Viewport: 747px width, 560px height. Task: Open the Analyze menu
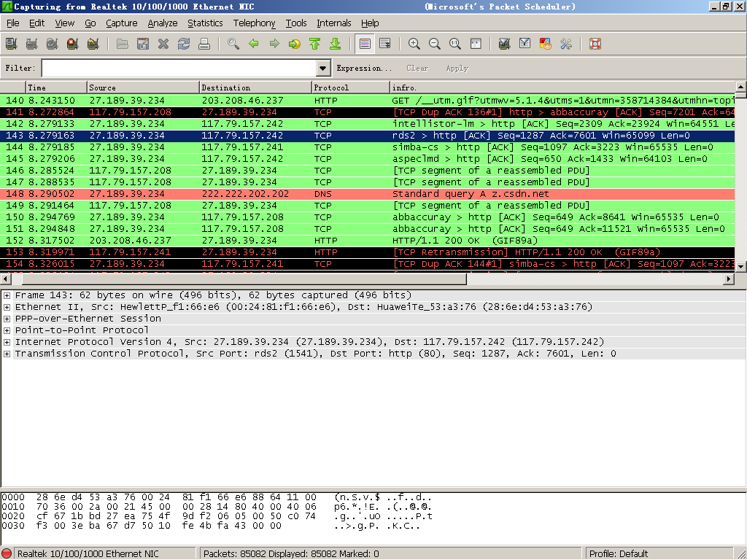click(x=163, y=23)
